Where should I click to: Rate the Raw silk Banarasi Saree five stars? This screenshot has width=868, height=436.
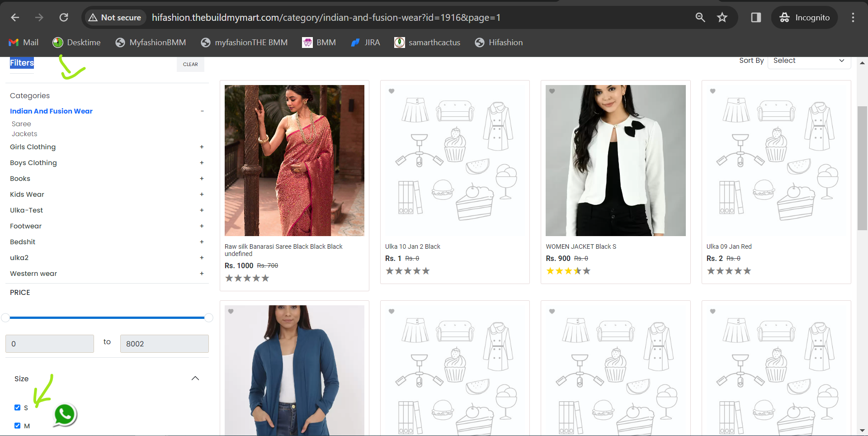(x=265, y=278)
